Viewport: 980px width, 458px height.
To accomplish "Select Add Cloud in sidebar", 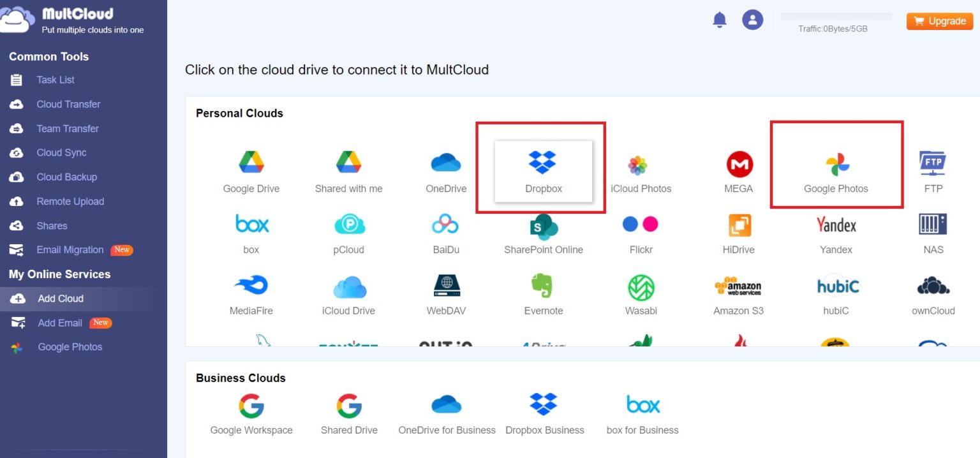I will tap(61, 299).
